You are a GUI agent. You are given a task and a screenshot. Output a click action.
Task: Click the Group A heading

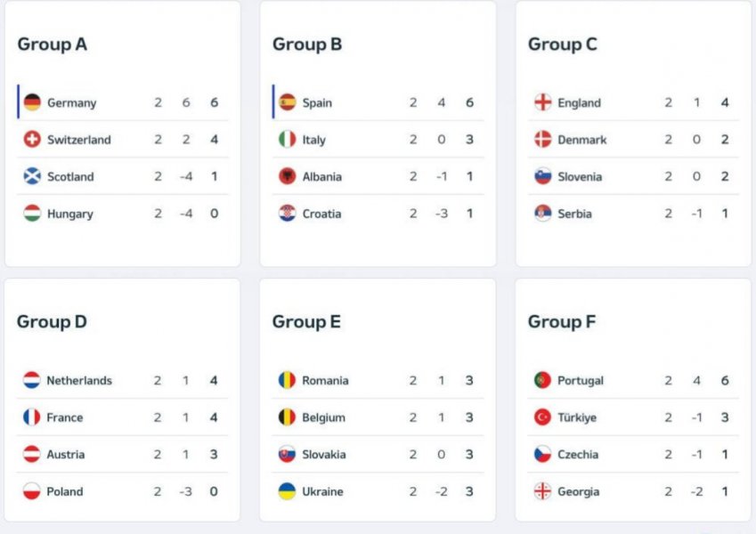click(x=53, y=44)
